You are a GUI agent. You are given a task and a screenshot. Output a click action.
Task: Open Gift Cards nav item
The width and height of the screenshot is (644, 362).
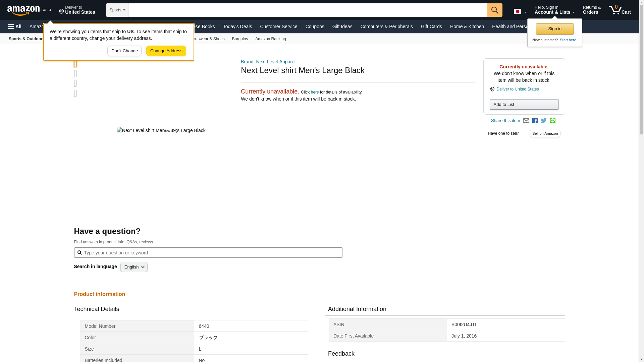click(431, 26)
